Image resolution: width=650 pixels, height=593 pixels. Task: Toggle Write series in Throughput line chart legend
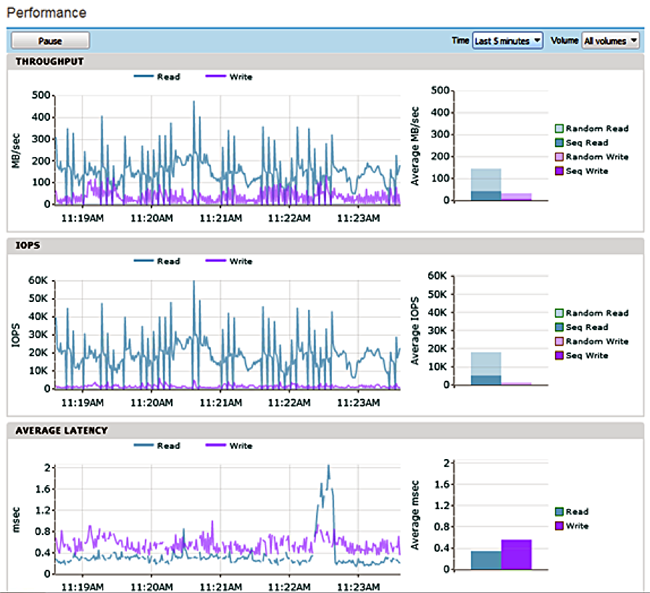(x=228, y=77)
